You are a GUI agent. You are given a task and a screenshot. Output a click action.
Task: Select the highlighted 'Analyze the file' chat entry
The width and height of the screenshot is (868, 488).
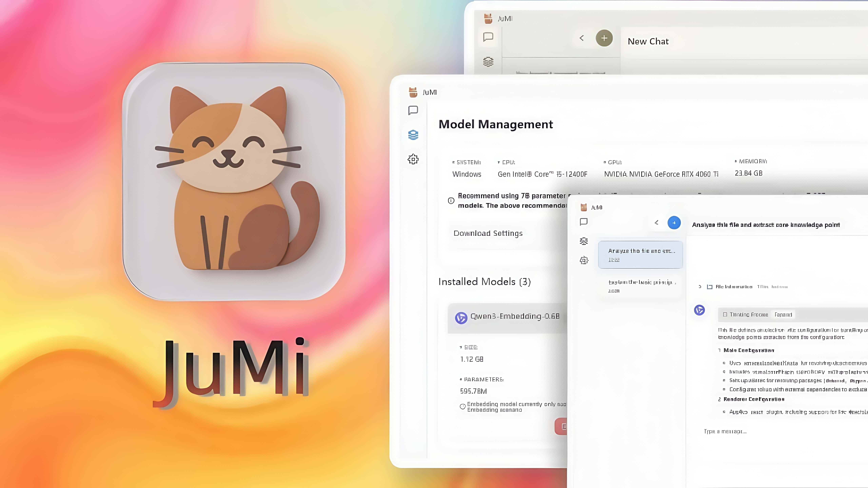(x=640, y=255)
